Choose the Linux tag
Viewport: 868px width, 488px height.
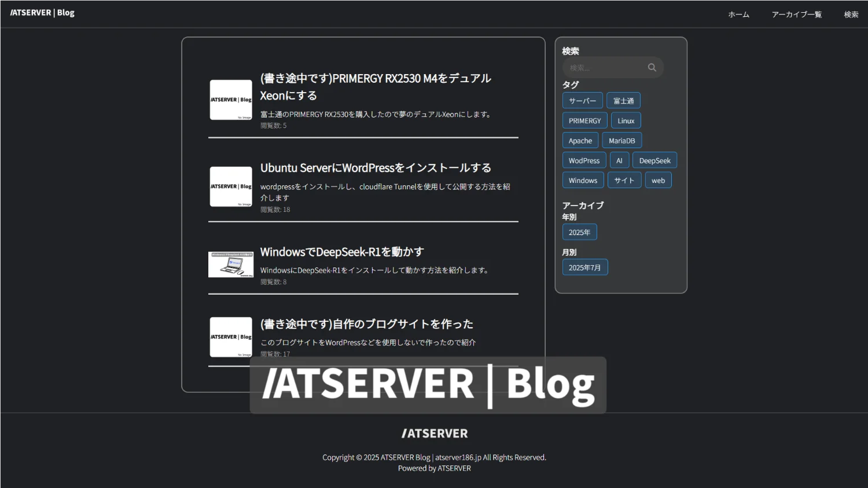(x=626, y=121)
